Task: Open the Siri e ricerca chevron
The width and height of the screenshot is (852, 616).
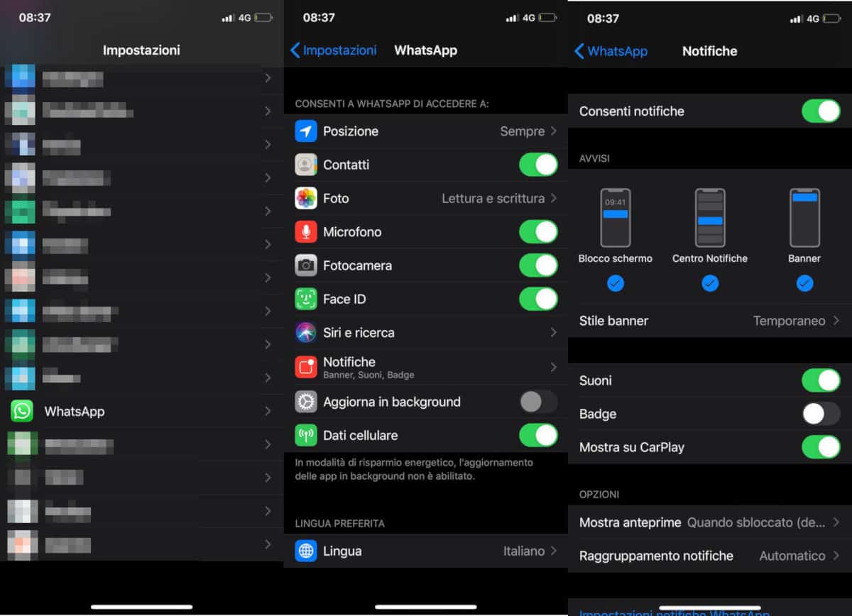Action: click(x=553, y=332)
